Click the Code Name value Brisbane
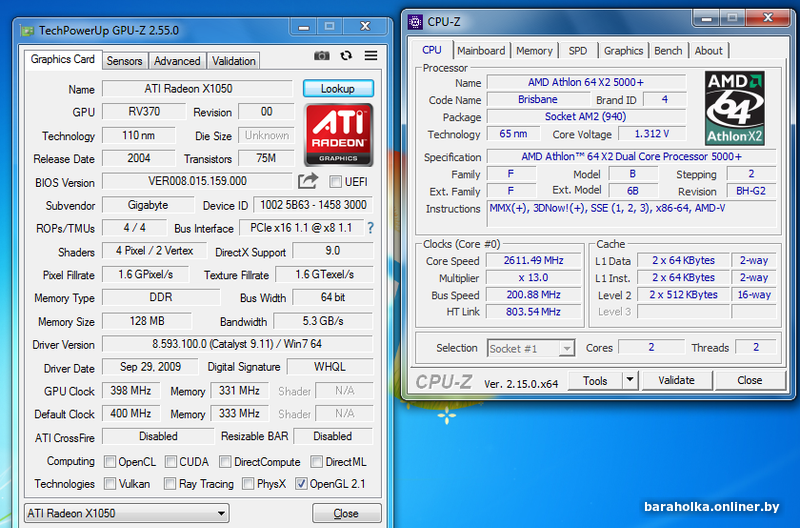The width and height of the screenshot is (800, 528). (x=538, y=99)
